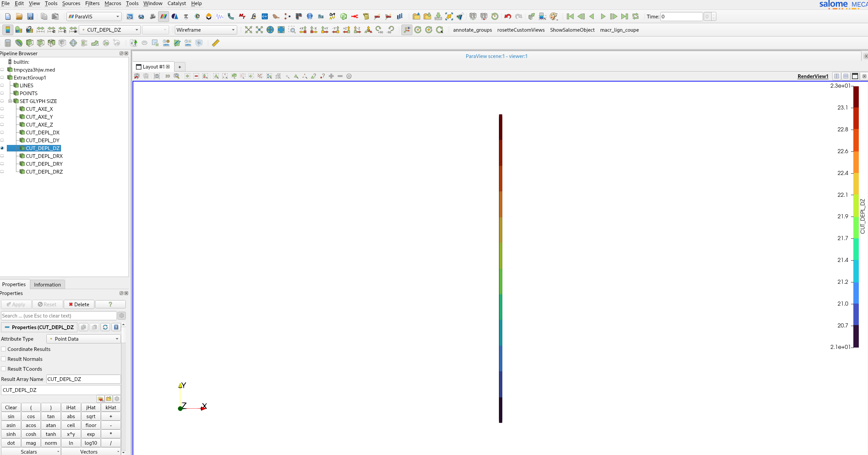Jump to the first frame
Viewport: 868px width, 455px height.
[570, 16]
